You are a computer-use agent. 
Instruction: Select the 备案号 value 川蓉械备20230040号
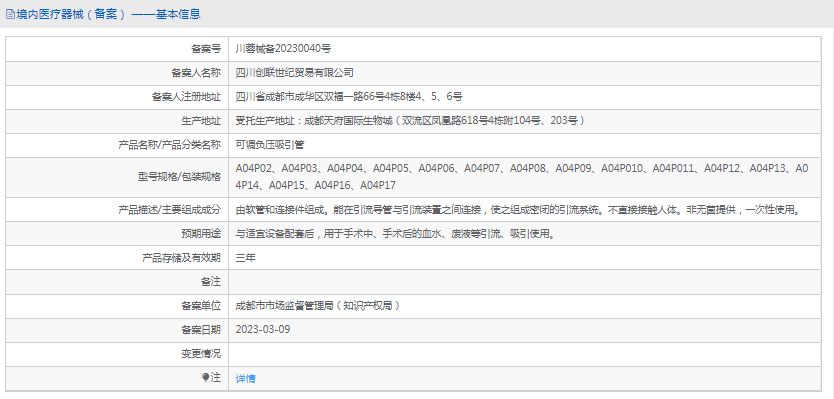(283, 49)
